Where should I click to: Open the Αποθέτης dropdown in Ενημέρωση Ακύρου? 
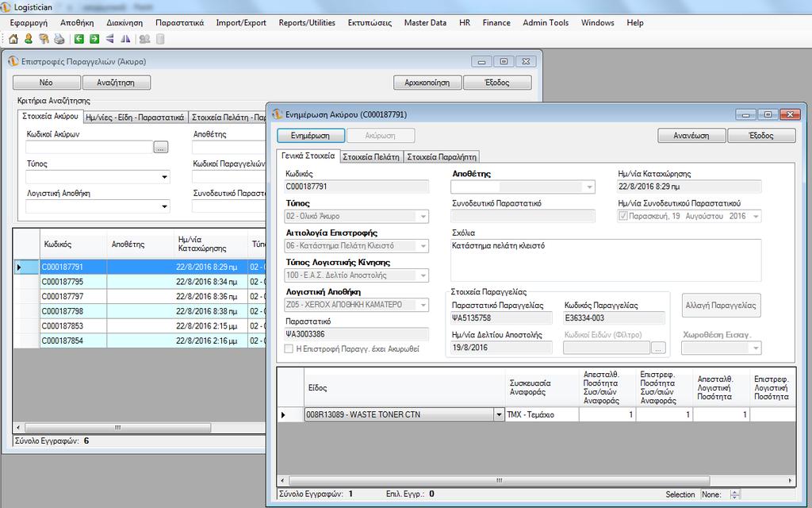click(589, 187)
